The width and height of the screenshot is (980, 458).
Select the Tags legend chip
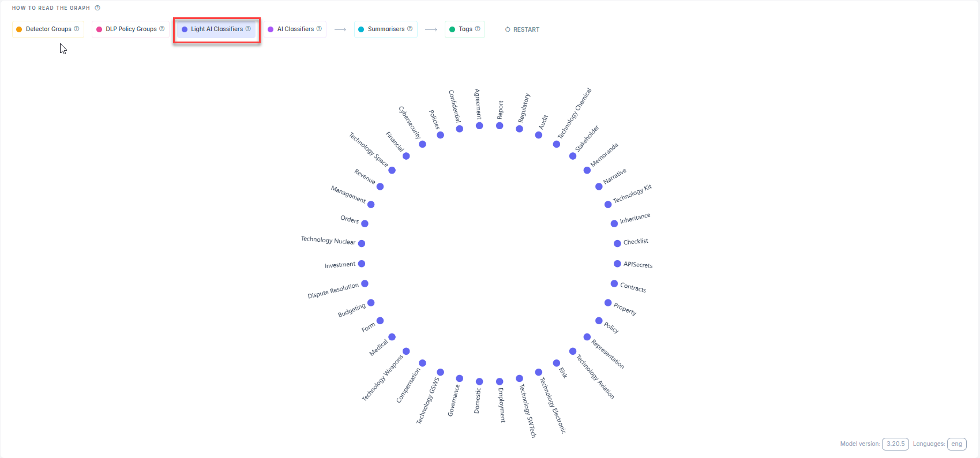coord(462,29)
